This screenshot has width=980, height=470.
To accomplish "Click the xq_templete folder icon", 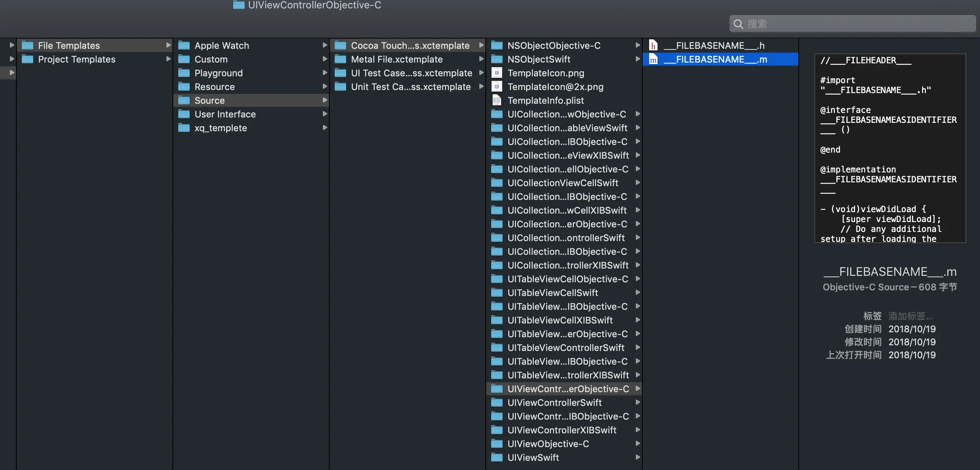I will pyautogui.click(x=184, y=128).
